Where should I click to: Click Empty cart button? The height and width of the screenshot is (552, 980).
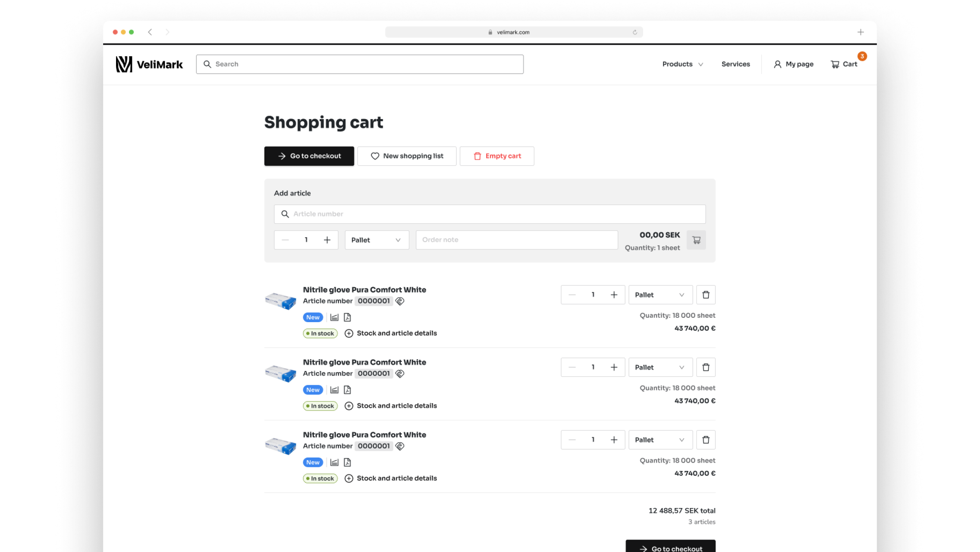pos(497,156)
